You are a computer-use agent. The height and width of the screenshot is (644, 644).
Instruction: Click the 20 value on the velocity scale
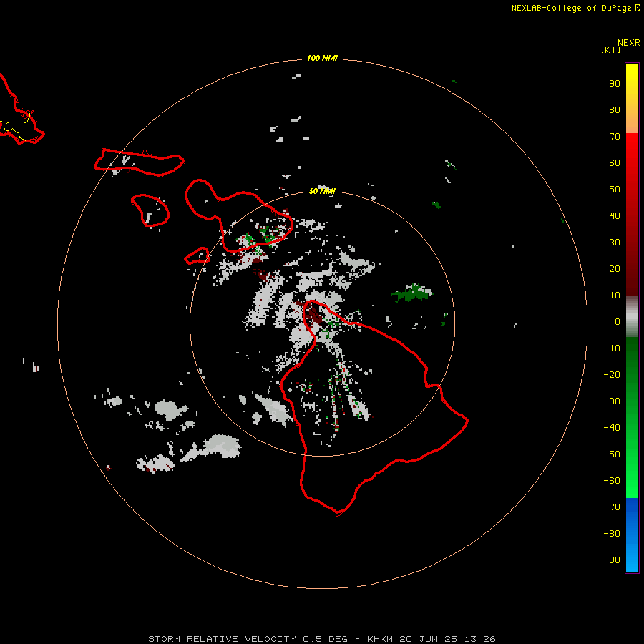(615, 269)
